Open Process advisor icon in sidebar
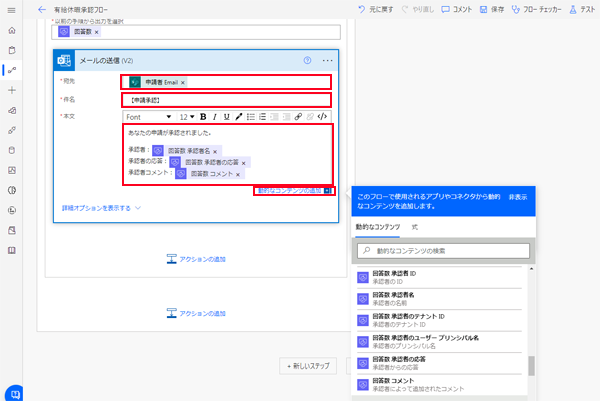This screenshot has height=401, width=600. 12,210
